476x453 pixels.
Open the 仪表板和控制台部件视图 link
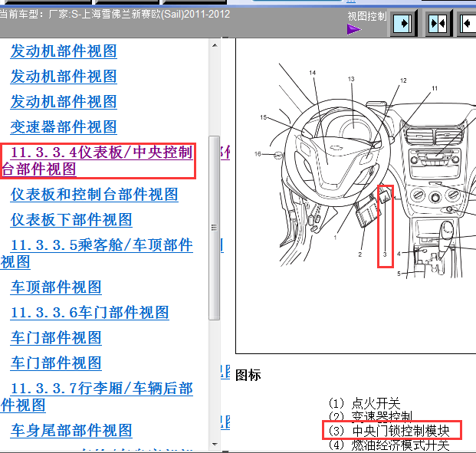click(x=94, y=195)
